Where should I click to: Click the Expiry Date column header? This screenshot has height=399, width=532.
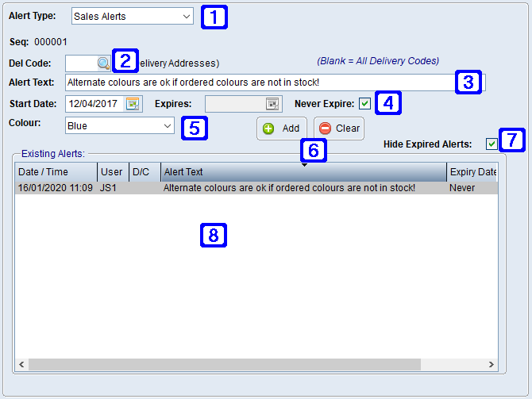472,172
